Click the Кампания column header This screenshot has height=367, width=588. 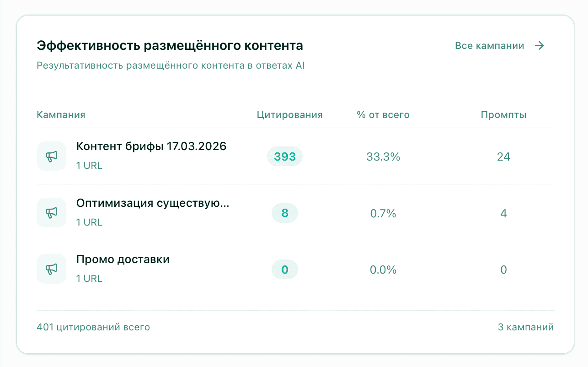(x=61, y=115)
